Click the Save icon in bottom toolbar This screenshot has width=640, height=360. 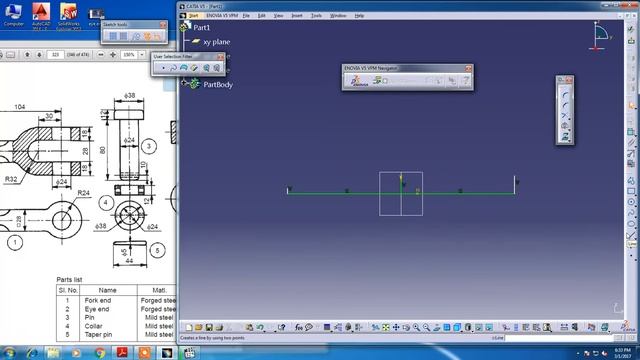click(x=209, y=327)
